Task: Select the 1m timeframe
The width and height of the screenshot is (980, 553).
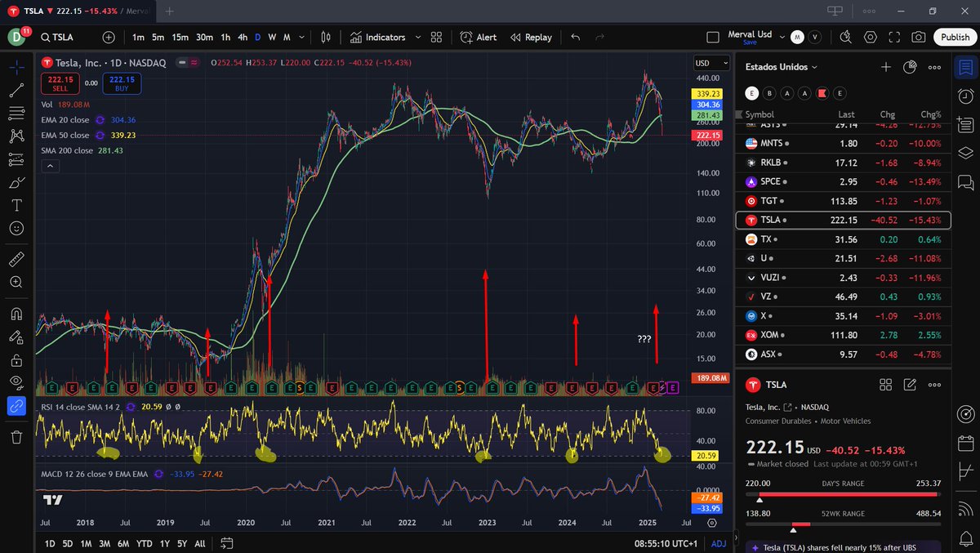Action: (138, 37)
